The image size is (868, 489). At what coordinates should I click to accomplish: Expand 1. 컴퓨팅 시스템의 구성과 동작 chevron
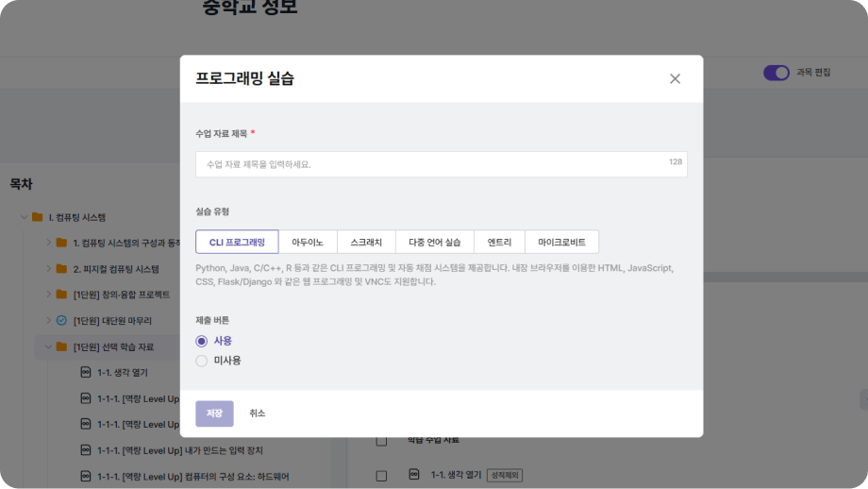coord(48,244)
